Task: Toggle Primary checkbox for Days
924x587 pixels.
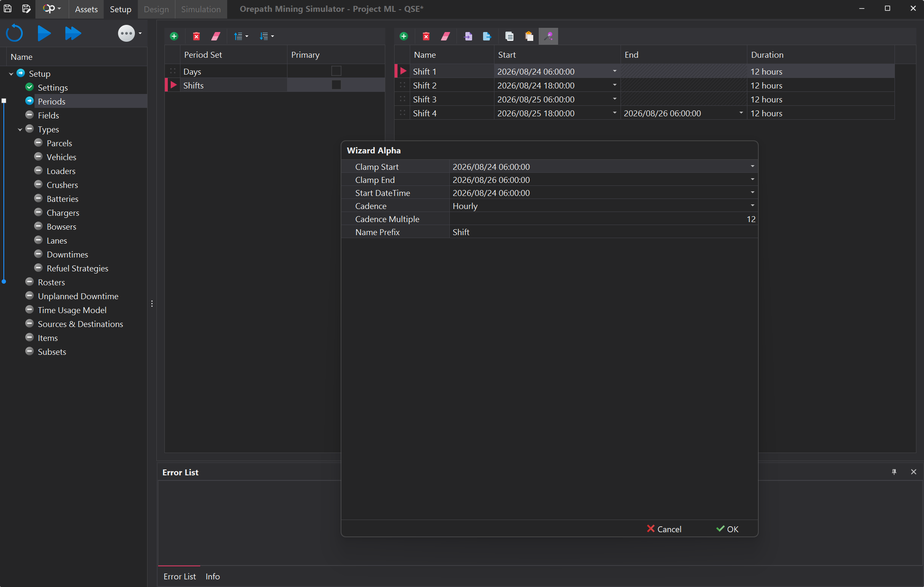Action: point(336,71)
